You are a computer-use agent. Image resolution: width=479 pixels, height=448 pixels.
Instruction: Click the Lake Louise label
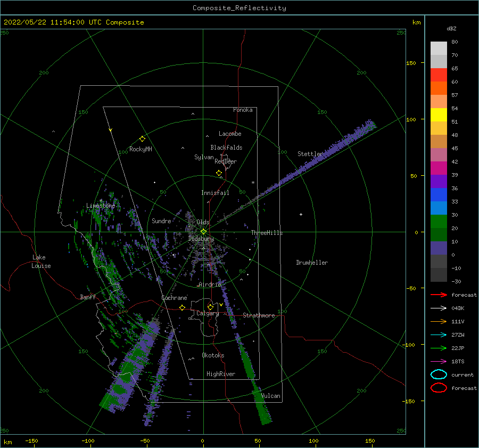41,262
